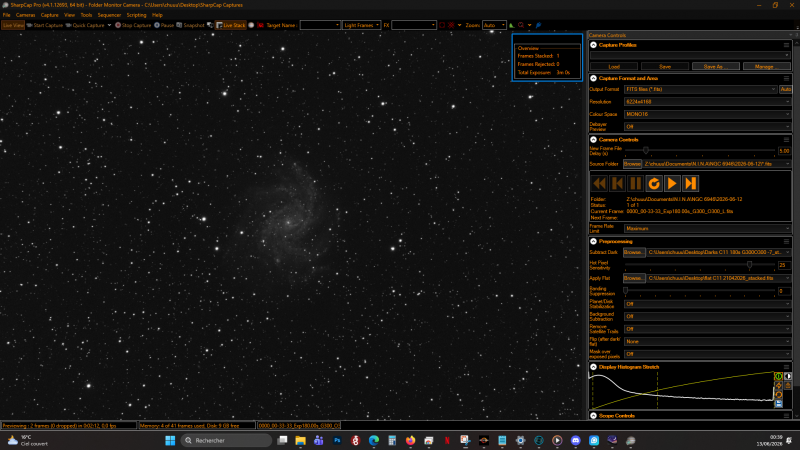Click Quick Capture toolbar button

coord(85,25)
